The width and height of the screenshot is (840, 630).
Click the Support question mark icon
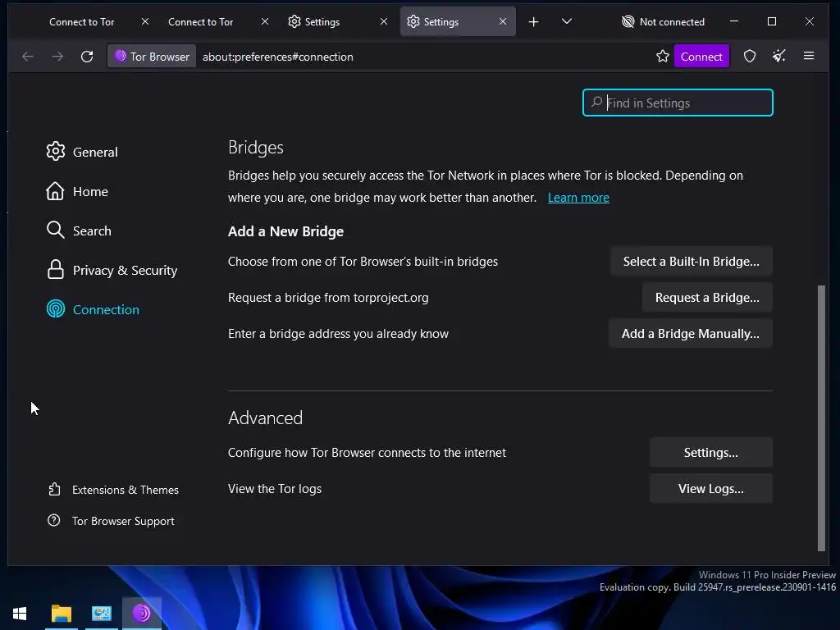53,520
